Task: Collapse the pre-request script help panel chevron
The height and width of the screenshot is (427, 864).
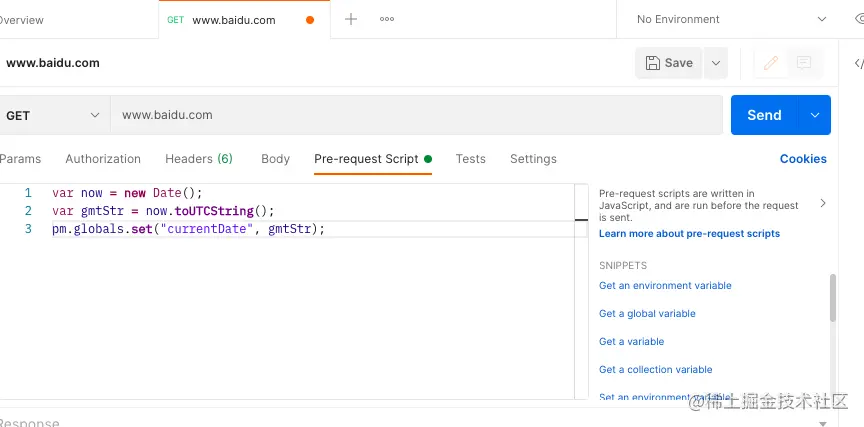Action: click(823, 203)
